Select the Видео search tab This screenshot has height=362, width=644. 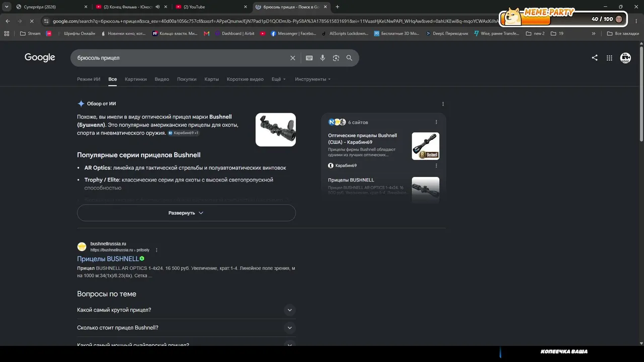point(162,79)
